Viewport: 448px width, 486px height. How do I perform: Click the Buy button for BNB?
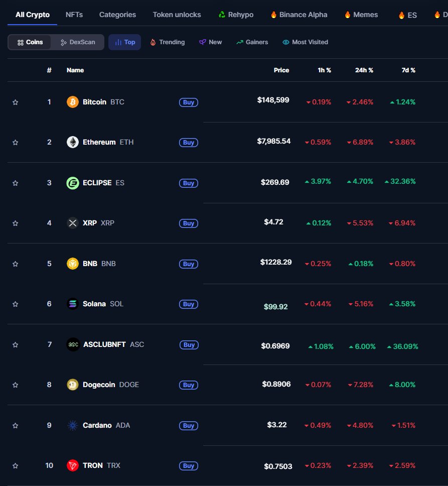point(189,264)
